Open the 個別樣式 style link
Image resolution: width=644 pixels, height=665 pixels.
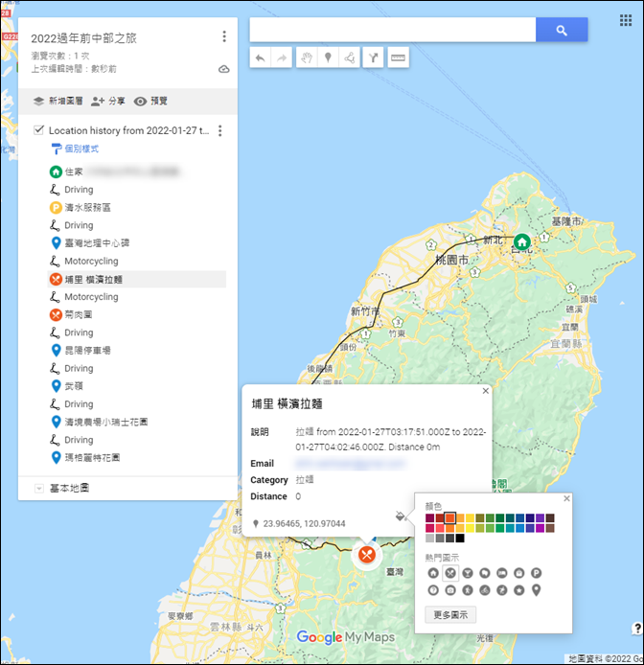[75, 149]
